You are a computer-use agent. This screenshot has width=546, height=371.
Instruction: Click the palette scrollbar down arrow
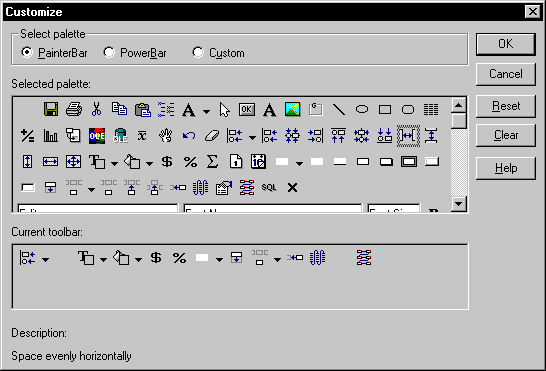[x=459, y=204]
